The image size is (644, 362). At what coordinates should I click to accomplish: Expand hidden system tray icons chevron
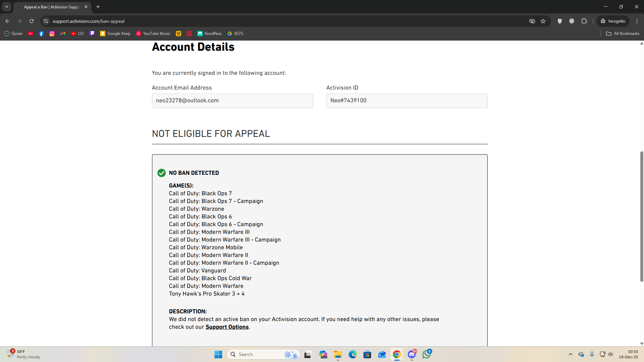click(571, 354)
